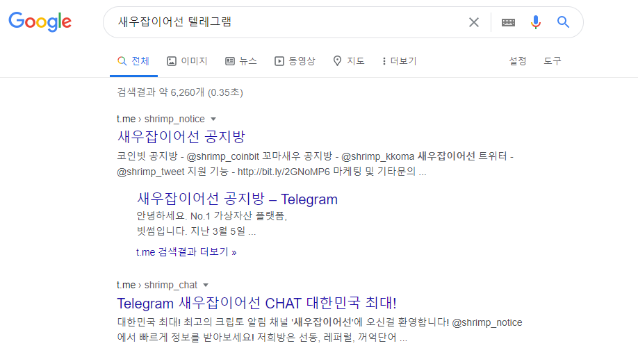The width and height of the screenshot is (638, 364).
Task: Expand dropdown arrow next to shrimp_notice
Action: (x=213, y=119)
